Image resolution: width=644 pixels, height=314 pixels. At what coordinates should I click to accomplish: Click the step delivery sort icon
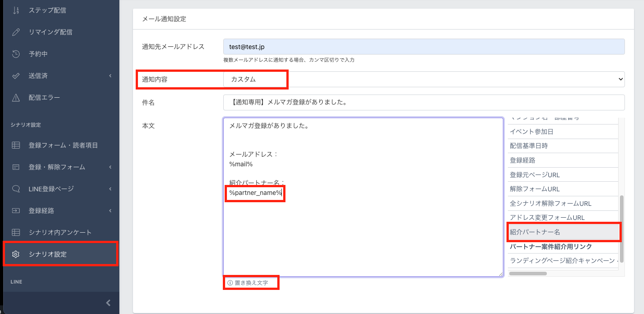tap(16, 10)
